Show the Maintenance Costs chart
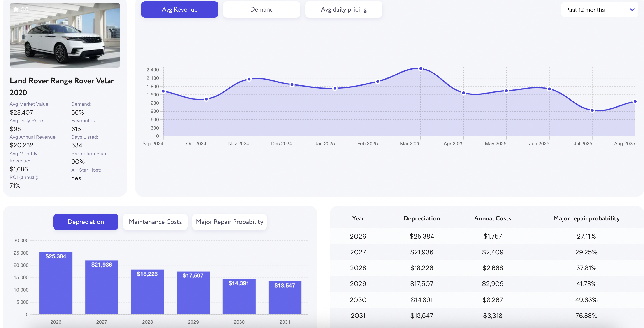Viewport: 644px width, 328px height. pos(155,222)
